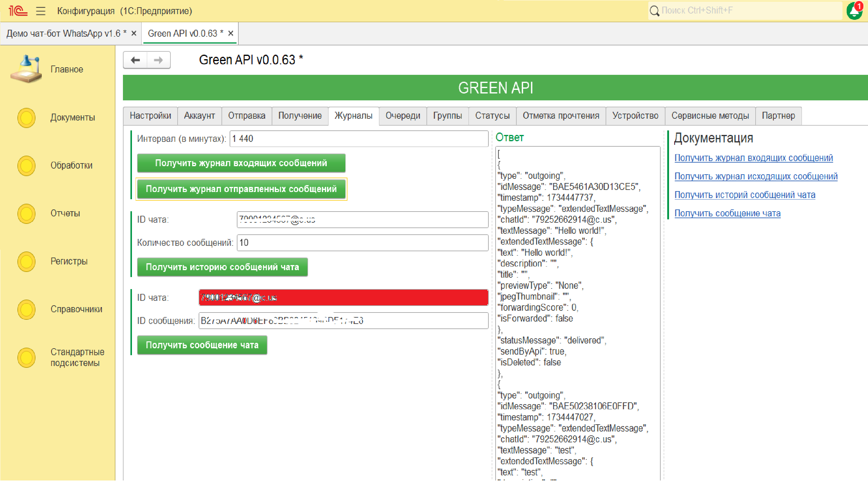868x485 pixels.
Task: Click Получить журнал входящих сообщений button
Action: 241,163
